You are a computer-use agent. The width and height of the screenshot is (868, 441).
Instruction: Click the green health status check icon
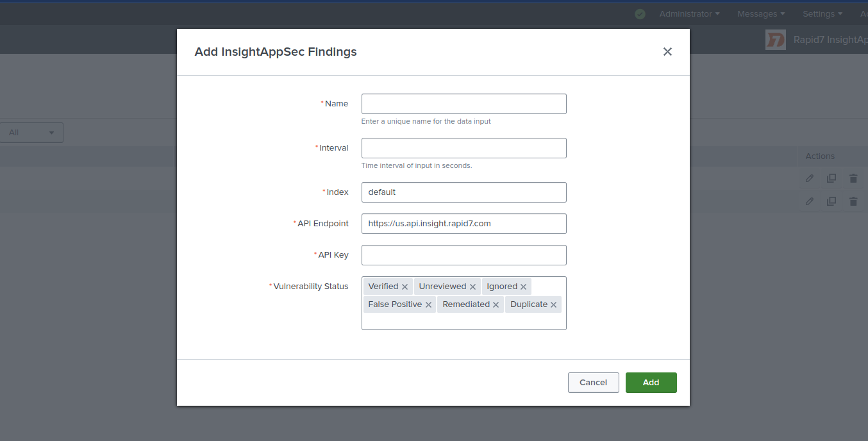tap(640, 13)
